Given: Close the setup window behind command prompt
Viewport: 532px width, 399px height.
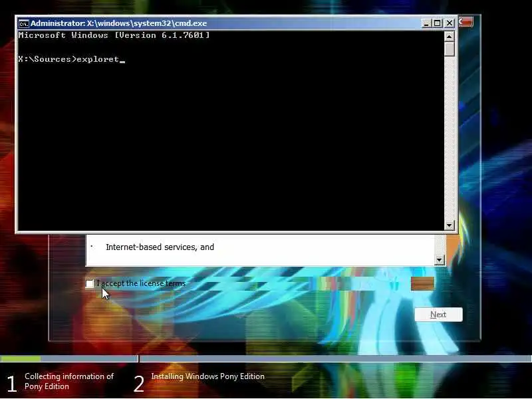Looking at the screenshot, I should [467, 22].
